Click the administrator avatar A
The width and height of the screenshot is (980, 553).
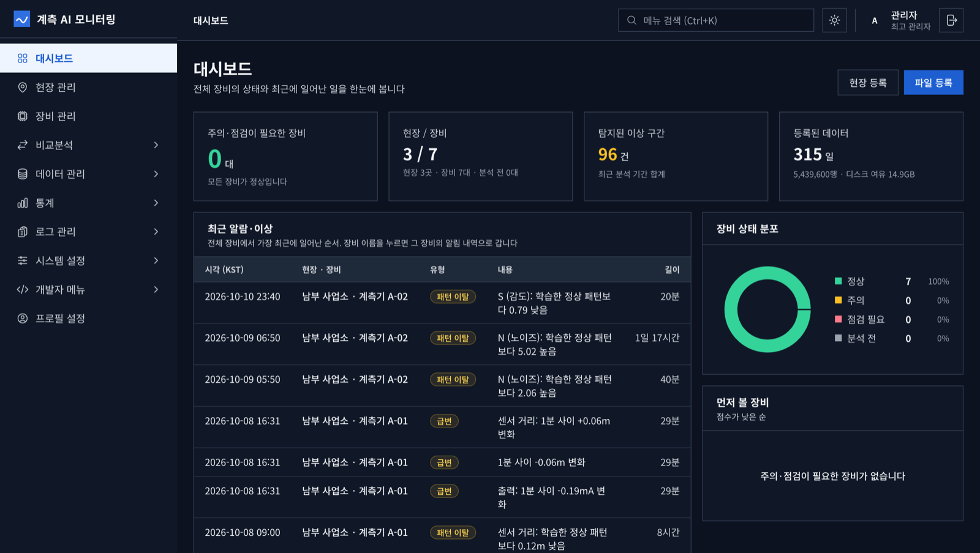click(x=875, y=20)
